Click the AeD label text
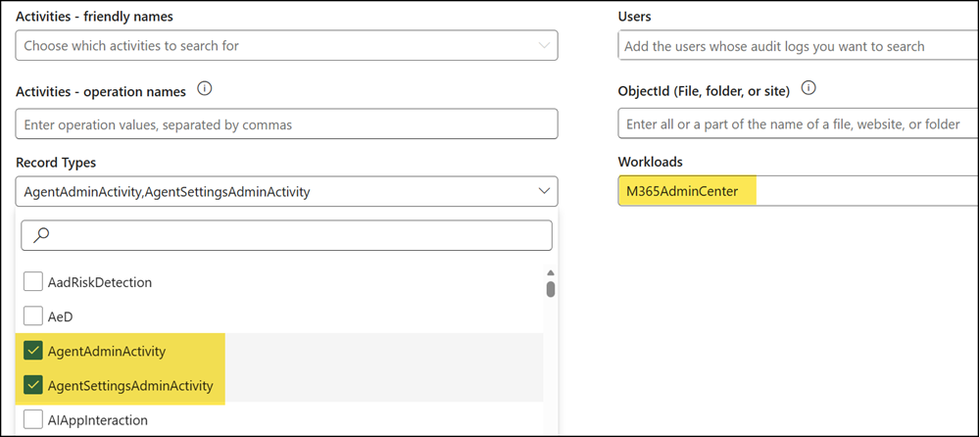The width and height of the screenshot is (980, 437). 61,316
